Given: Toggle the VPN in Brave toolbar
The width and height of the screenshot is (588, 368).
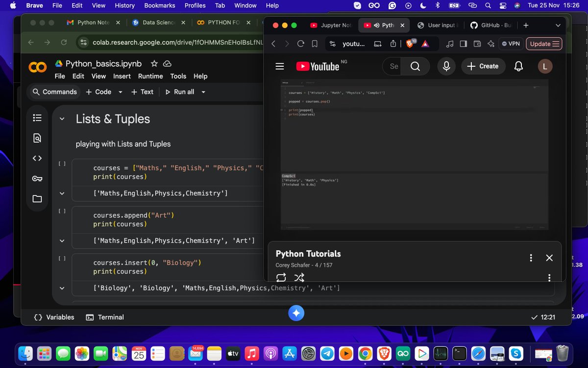Looking at the screenshot, I should click(x=511, y=43).
